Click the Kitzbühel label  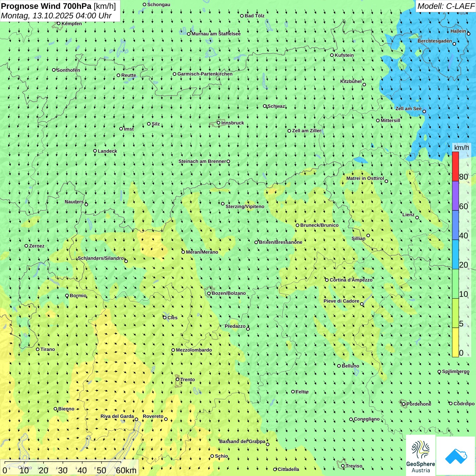click(x=351, y=81)
